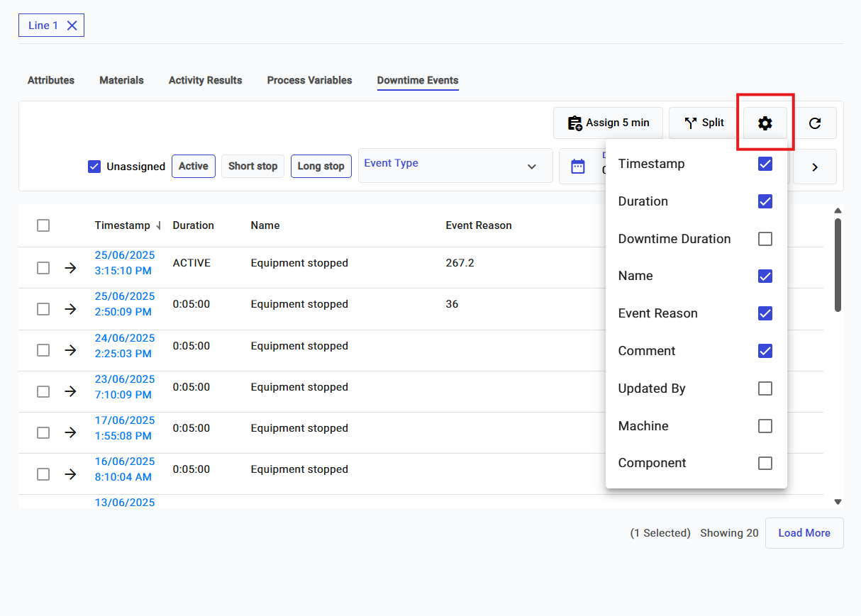
Task: Uncheck the Unassigned filter checkbox
Action: click(x=94, y=167)
